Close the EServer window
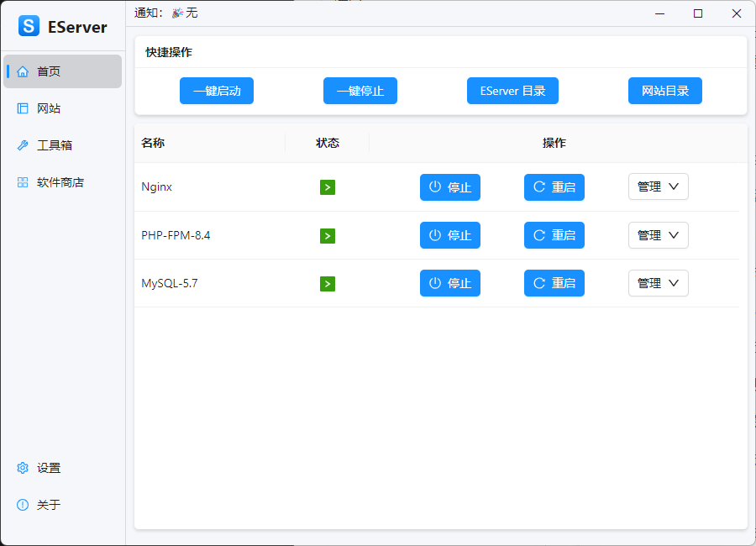 coord(736,13)
